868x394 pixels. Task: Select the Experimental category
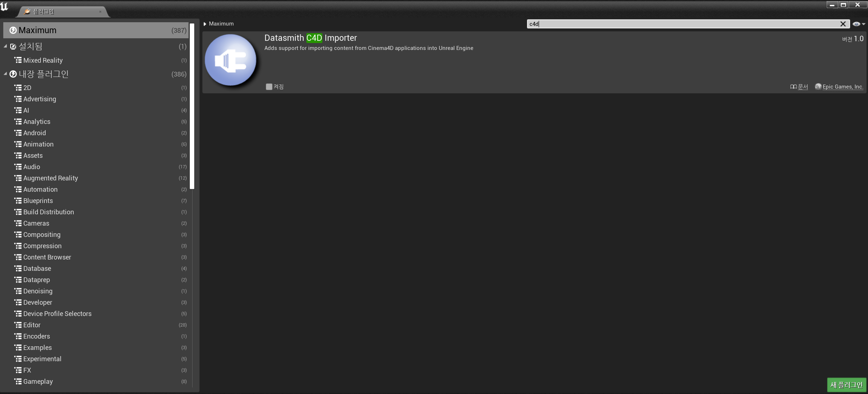click(96, 359)
